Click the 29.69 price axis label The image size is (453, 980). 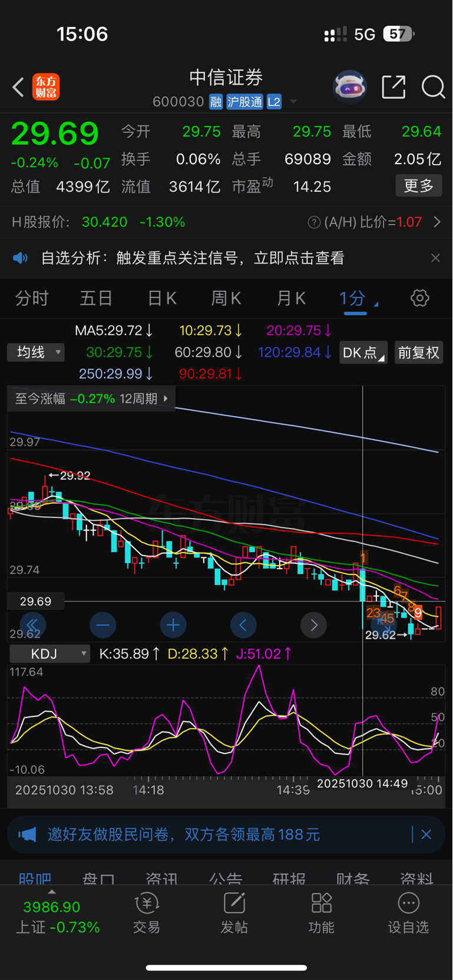(35, 601)
